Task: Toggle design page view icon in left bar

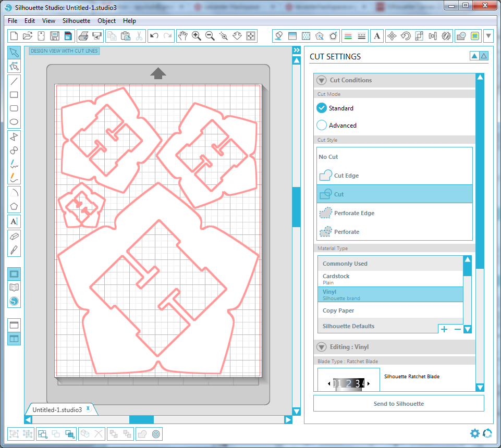Action: 14,274
